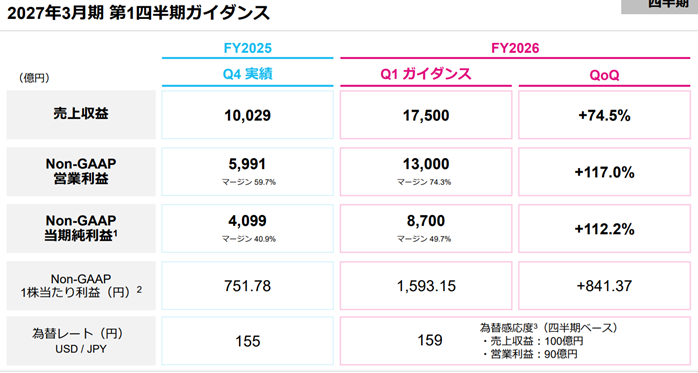Click the 13,000 operating profit guidance cell

pyautogui.click(x=426, y=171)
